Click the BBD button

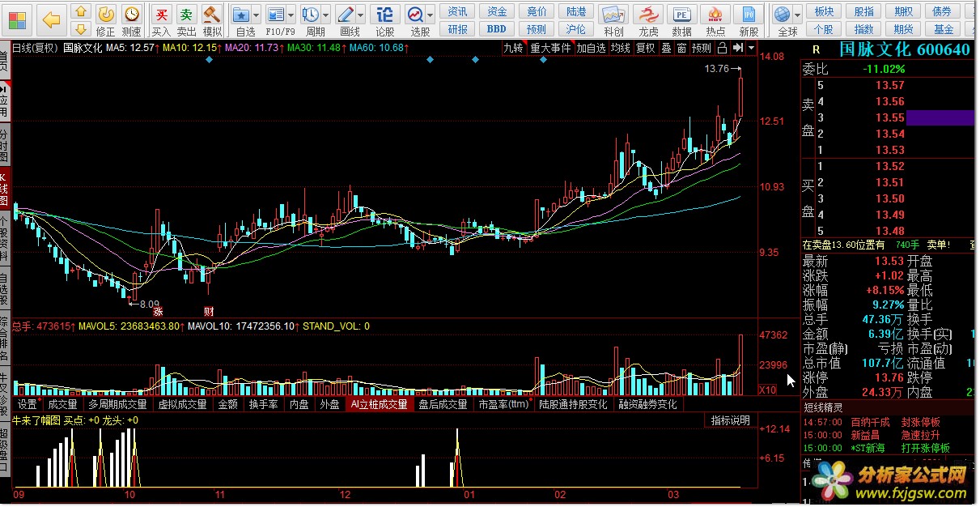[498, 29]
